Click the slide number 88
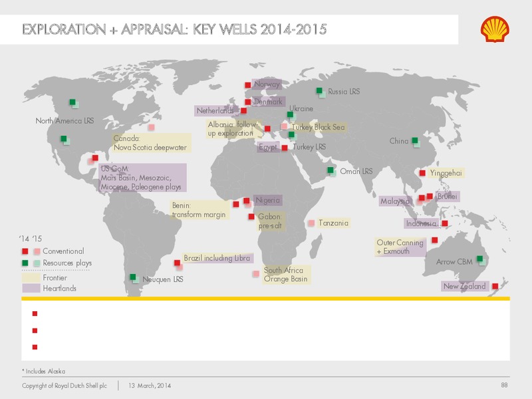The height and width of the screenshot is (399, 532). [504, 385]
